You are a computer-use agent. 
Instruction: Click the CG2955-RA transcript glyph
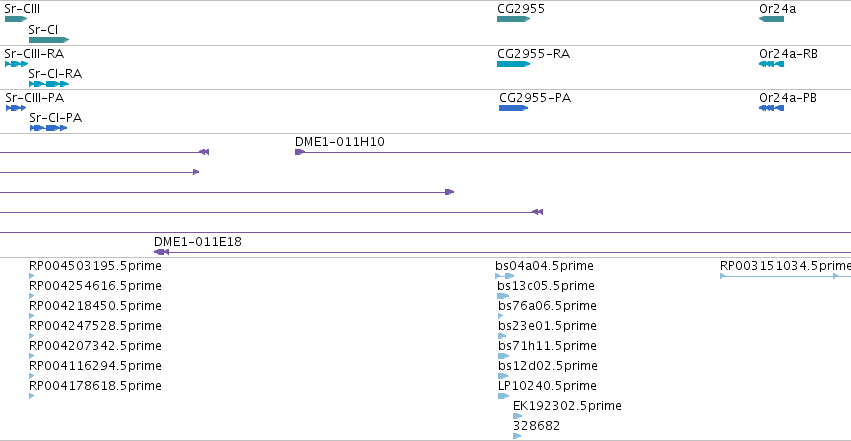click(x=513, y=64)
